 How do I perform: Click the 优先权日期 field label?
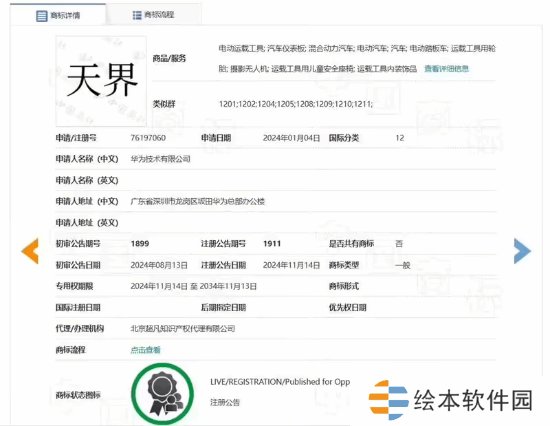point(348,308)
